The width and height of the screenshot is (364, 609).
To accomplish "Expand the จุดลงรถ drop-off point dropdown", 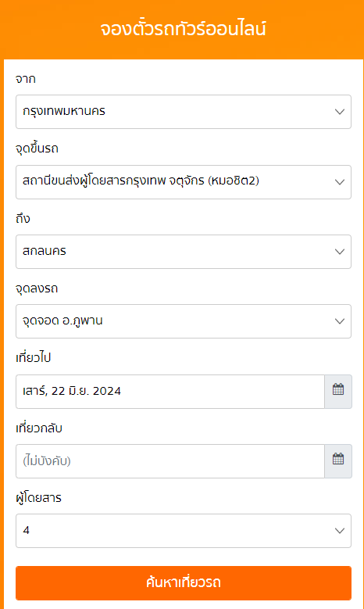I will [x=183, y=321].
